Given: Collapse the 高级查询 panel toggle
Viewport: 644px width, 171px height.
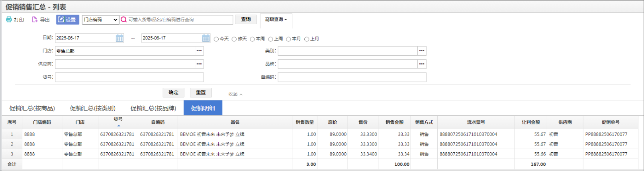Looking at the screenshot, I should [276, 19].
